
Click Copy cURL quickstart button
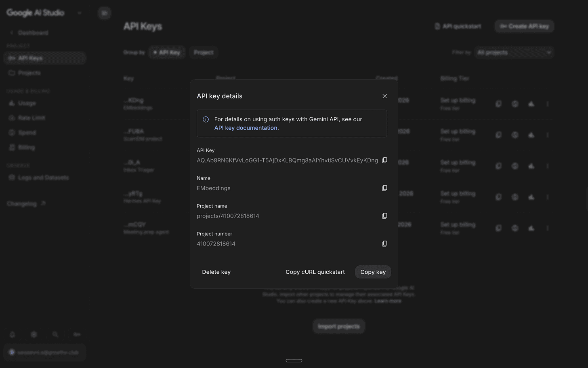coord(315,272)
